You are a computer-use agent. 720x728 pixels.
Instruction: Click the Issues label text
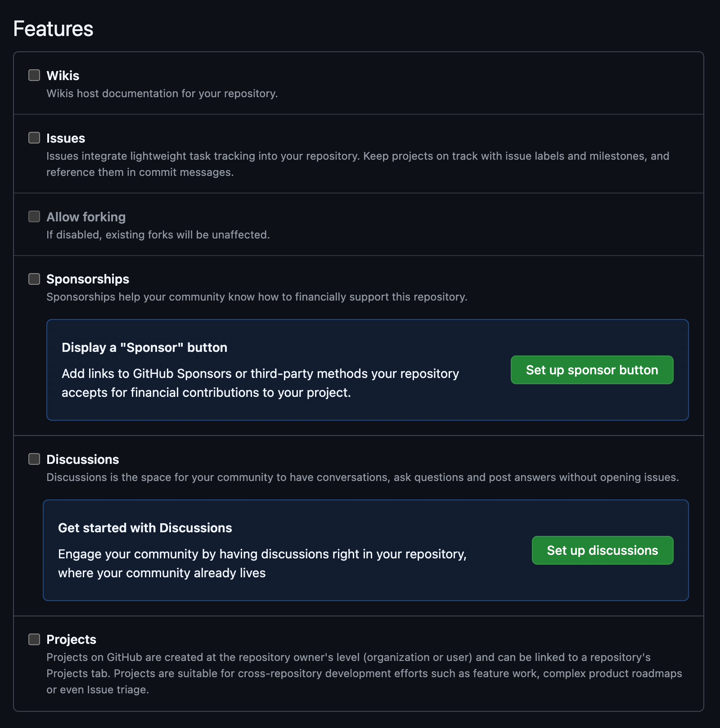click(66, 138)
